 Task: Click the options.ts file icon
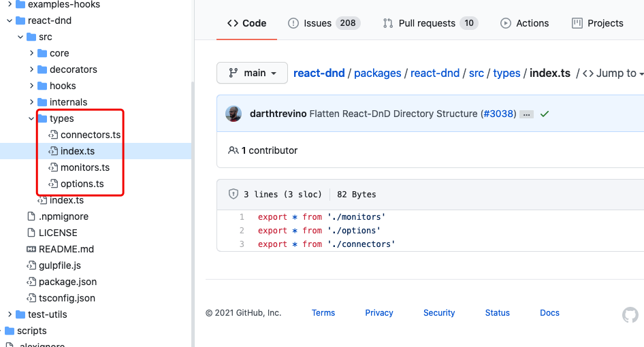pyautogui.click(x=53, y=184)
